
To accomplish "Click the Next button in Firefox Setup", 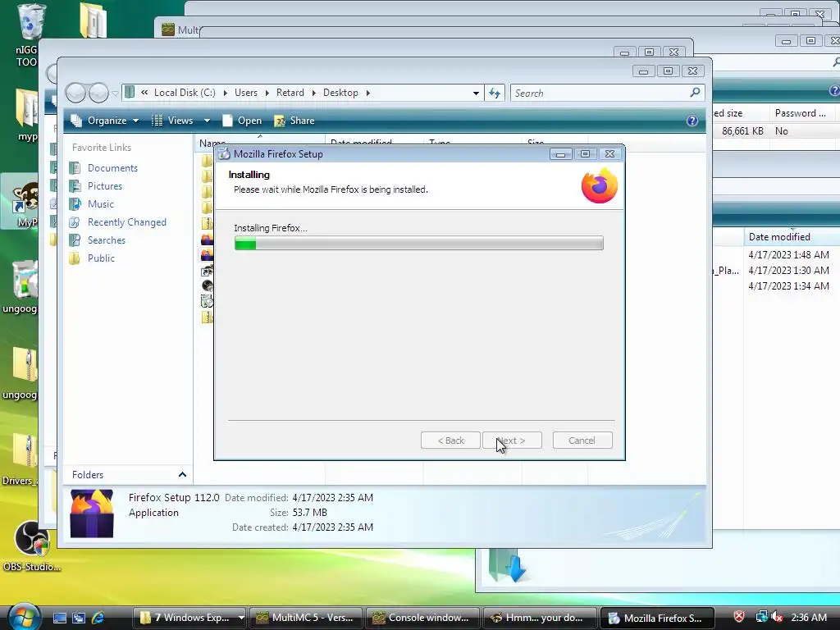I will [x=512, y=441].
